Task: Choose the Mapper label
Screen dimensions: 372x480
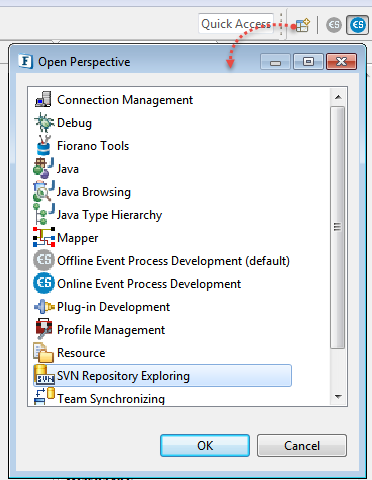Action: (x=78, y=238)
